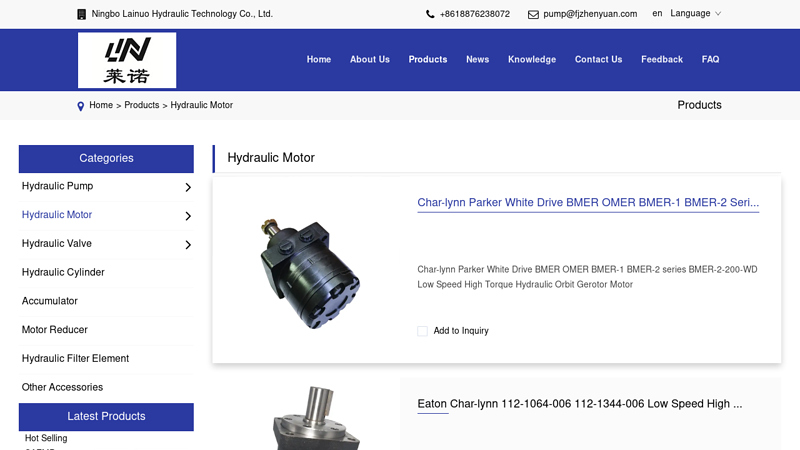Viewport: 800px width, 450px height.
Task: Click the email envelope icon
Action: pos(533,14)
